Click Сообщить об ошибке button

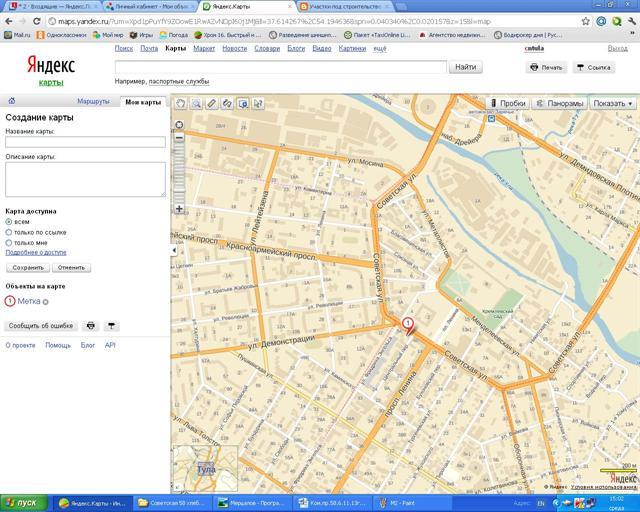point(41,326)
